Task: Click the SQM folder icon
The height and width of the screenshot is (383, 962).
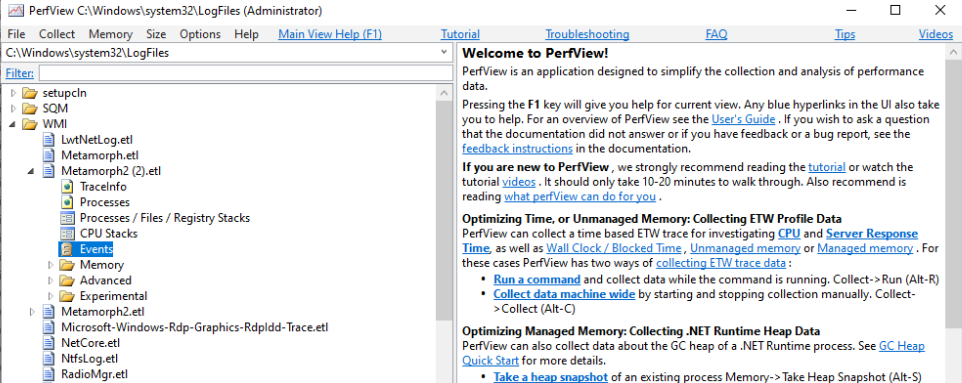Action: point(29,109)
